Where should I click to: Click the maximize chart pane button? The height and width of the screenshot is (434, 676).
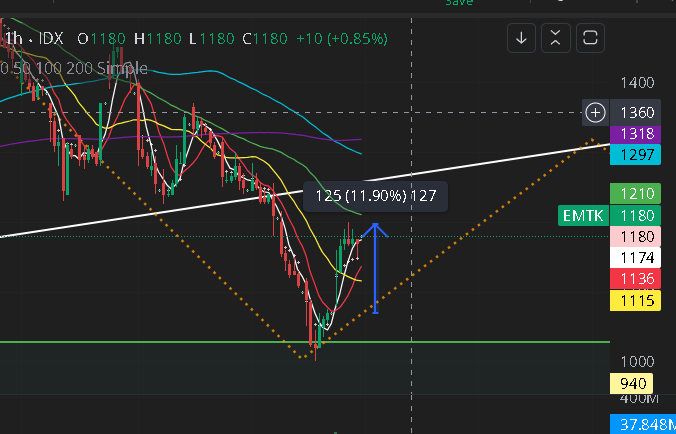[x=590, y=38]
